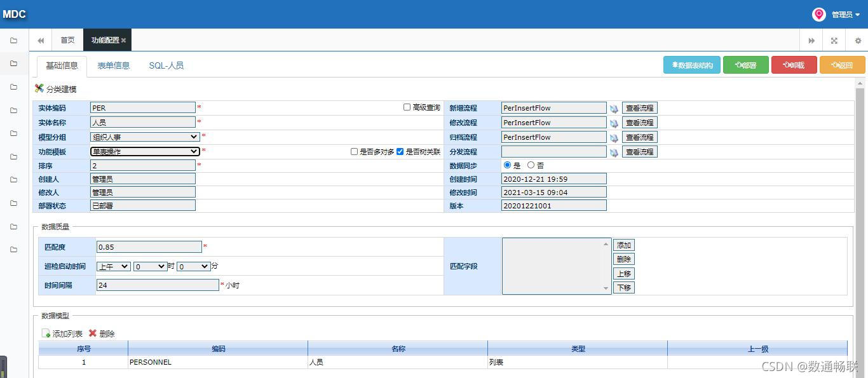Click the 时间间隔 input field

158,285
